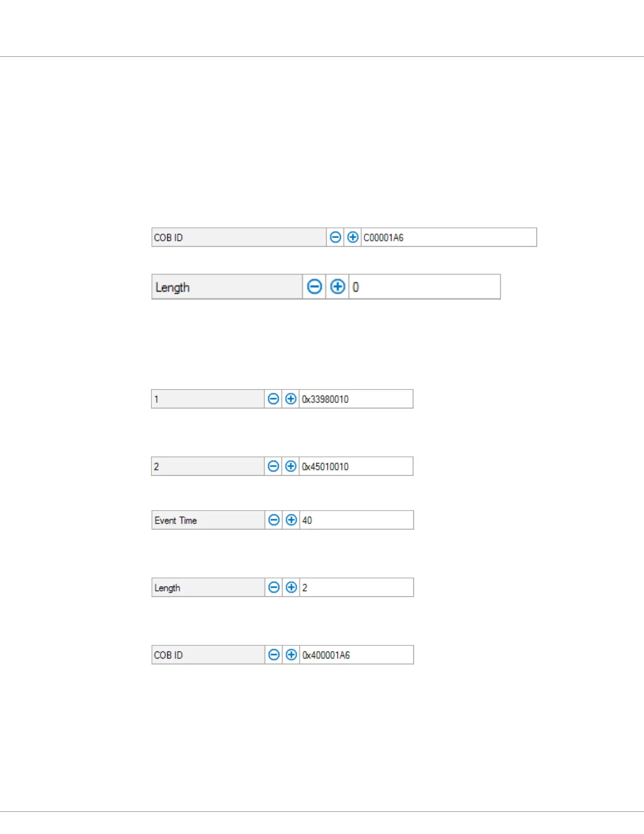The width and height of the screenshot is (644, 834).
Task: Select the 0x33980010 mapping value field
Action: point(356,399)
